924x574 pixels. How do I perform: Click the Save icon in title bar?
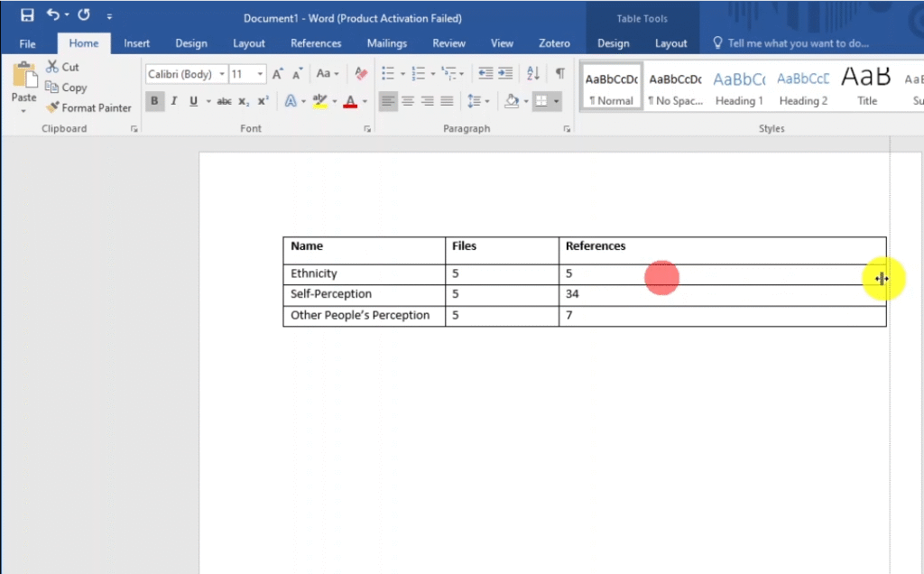pos(27,15)
